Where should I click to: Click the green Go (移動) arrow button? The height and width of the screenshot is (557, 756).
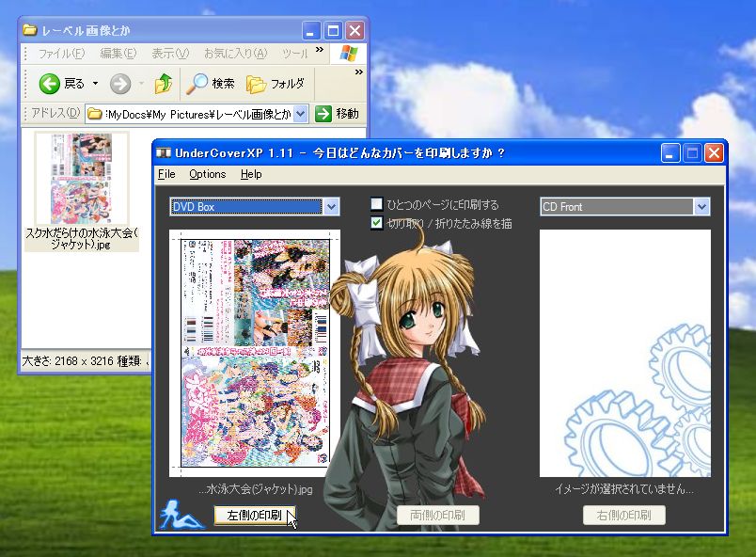(x=323, y=114)
